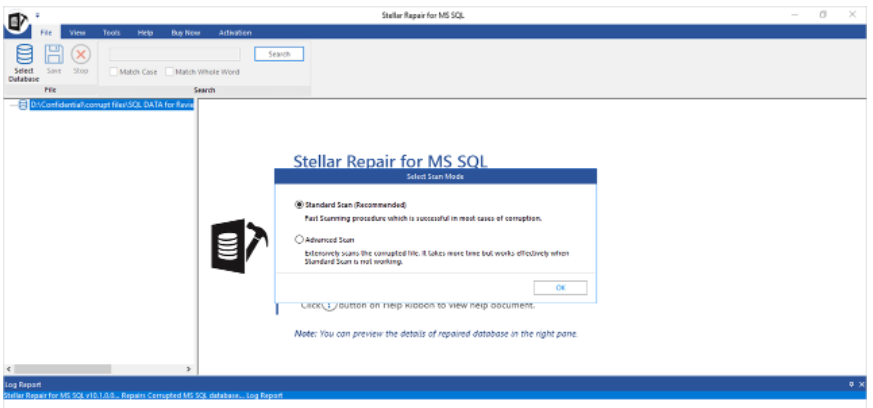Click the Log Report panel title
The width and height of the screenshot is (873, 408).
[x=22, y=385]
